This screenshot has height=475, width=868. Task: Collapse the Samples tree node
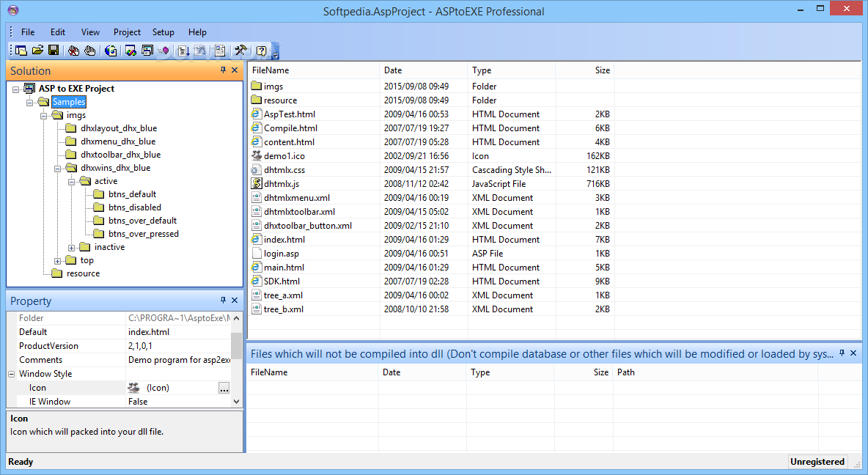tap(30, 103)
